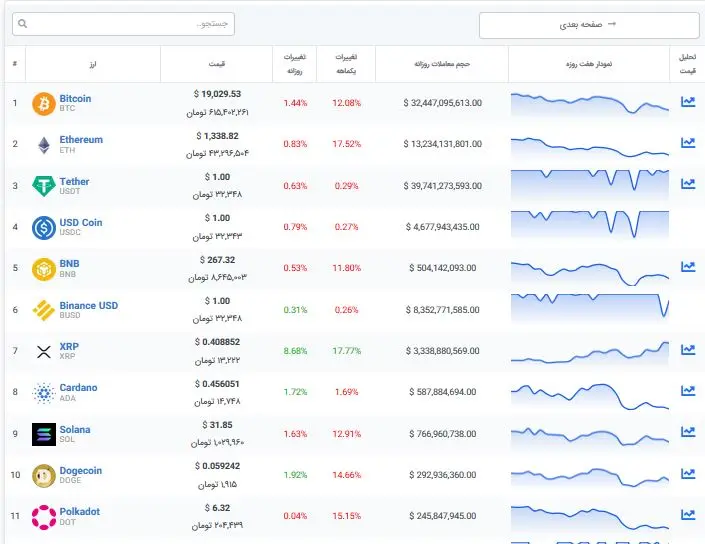Click Polkadot price $ 6.32
Image resolution: width=705 pixels, height=544 pixels.
pyautogui.click(x=217, y=508)
